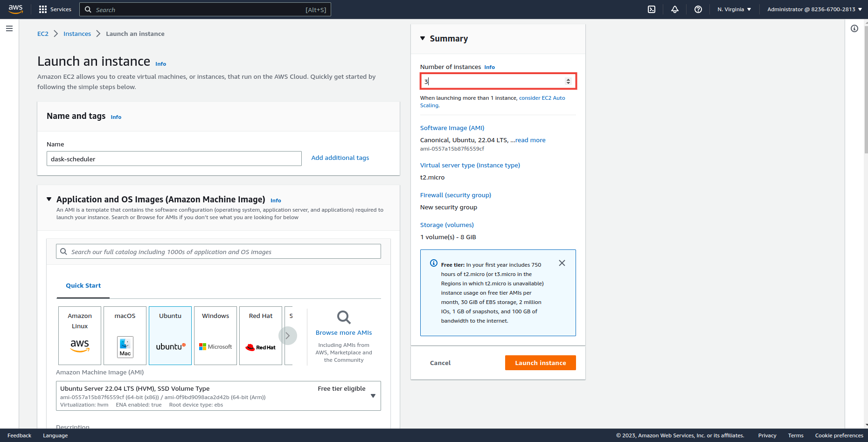Viewport: 868px width, 442px height.
Task: Click the Feedback link in footer
Action: (x=20, y=435)
